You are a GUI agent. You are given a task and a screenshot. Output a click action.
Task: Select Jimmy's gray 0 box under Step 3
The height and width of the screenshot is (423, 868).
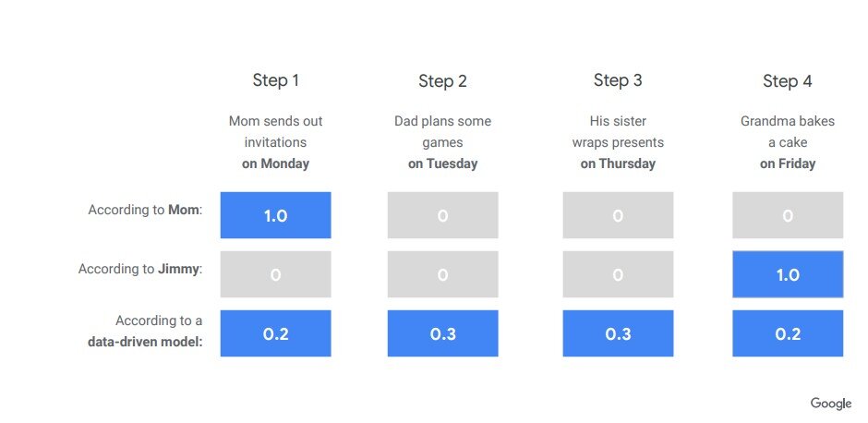pos(619,274)
